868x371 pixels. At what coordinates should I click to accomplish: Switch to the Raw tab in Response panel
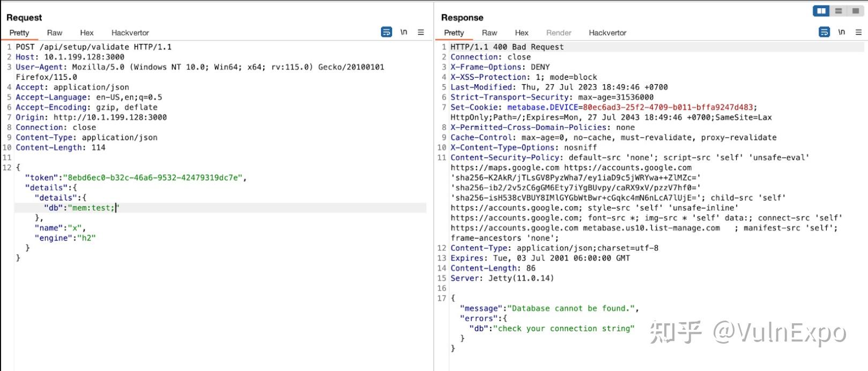(489, 33)
